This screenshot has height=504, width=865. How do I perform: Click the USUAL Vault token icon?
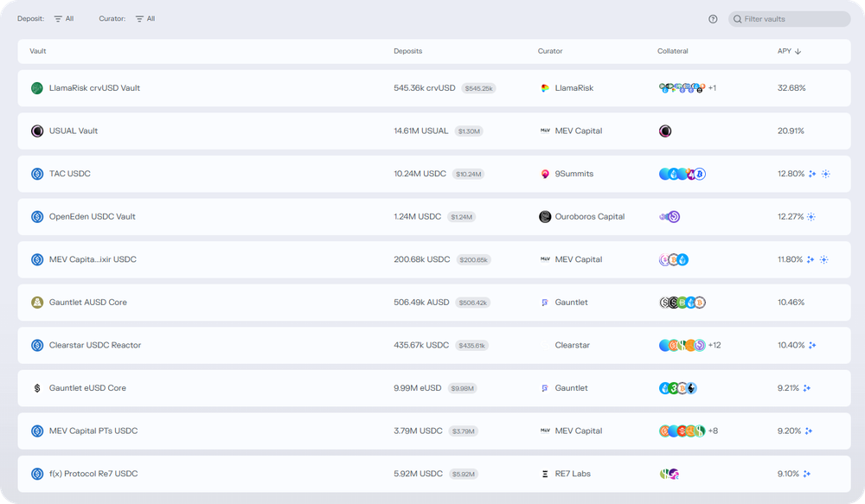pos(37,131)
